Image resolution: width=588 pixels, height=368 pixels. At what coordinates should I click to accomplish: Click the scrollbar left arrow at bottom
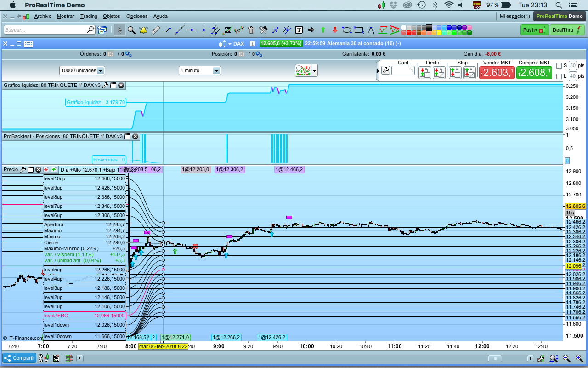pos(80,358)
